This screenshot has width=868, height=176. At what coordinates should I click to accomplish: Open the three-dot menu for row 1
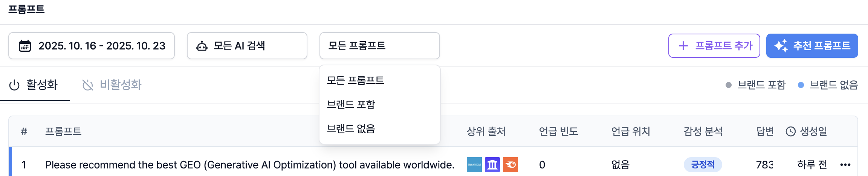[x=845, y=165]
